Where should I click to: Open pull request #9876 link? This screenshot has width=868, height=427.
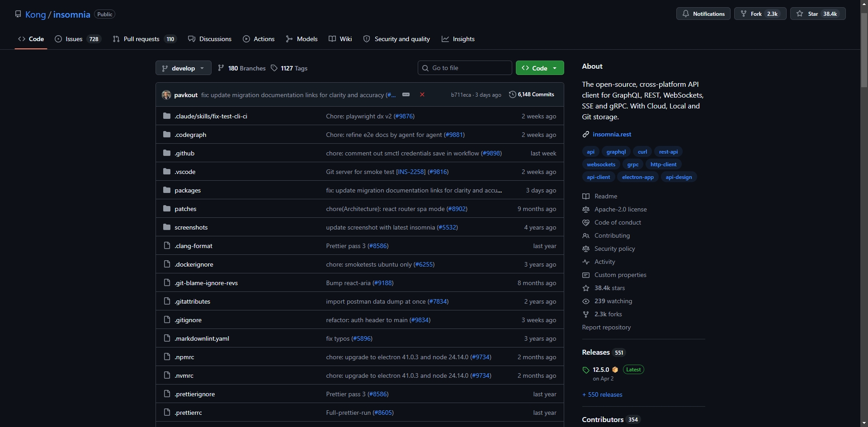click(x=404, y=116)
